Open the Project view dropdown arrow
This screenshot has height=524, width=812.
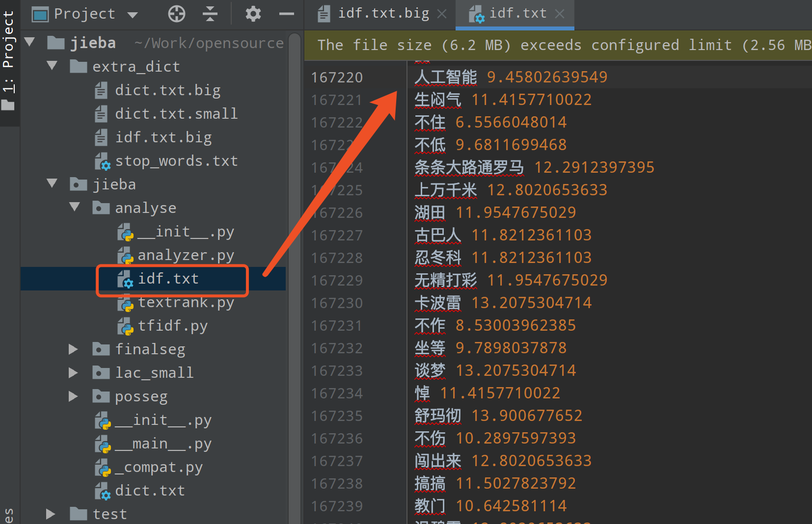tap(133, 15)
